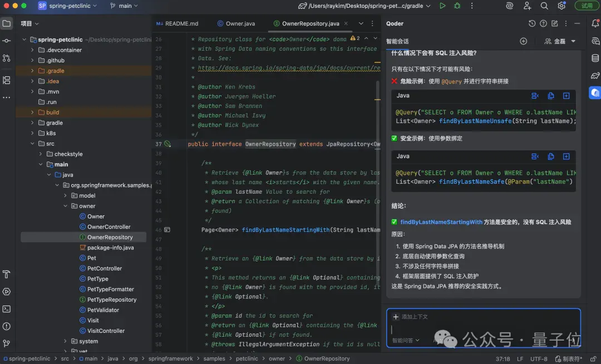Open the commit tool window icon
Image resolution: width=601 pixels, height=364 pixels.
(x=7, y=41)
